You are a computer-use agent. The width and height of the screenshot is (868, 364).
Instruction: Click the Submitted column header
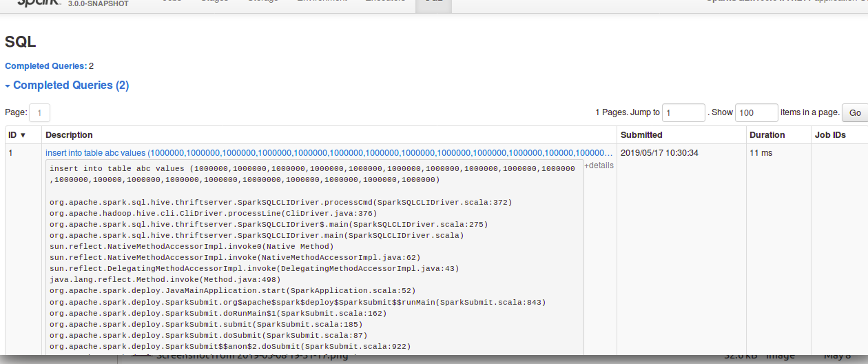(x=641, y=135)
